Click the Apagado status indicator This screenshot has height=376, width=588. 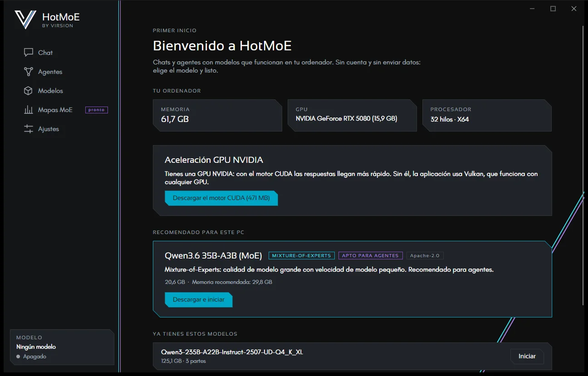pos(31,356)
